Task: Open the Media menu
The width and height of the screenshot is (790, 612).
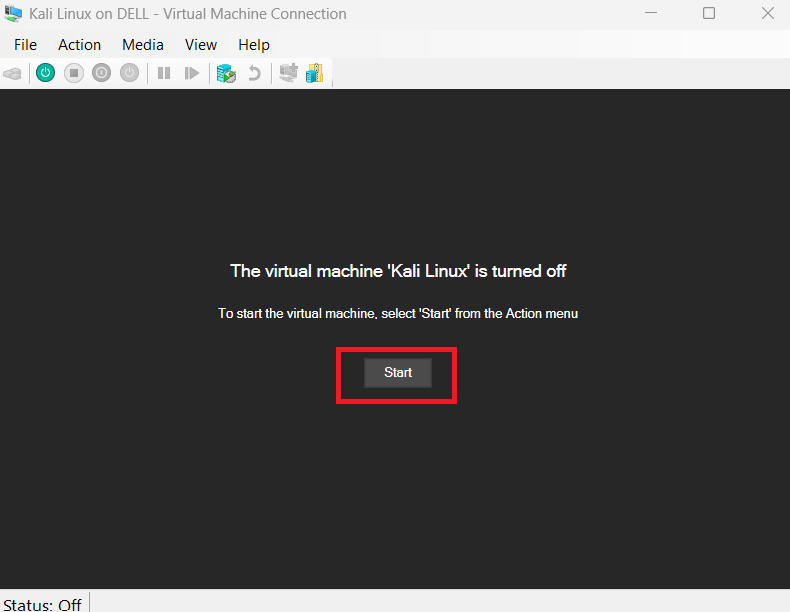Action: click(143, 45)
